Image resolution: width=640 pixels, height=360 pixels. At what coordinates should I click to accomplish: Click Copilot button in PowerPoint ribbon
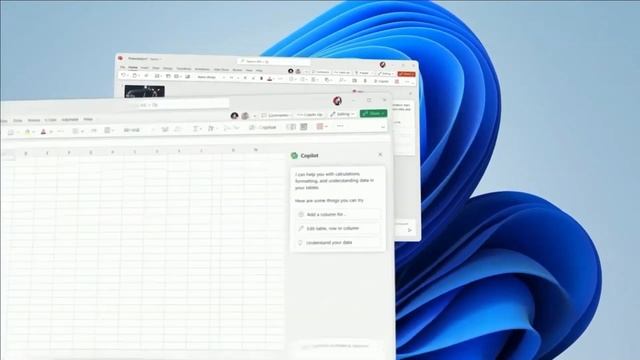tap(381, 81)
